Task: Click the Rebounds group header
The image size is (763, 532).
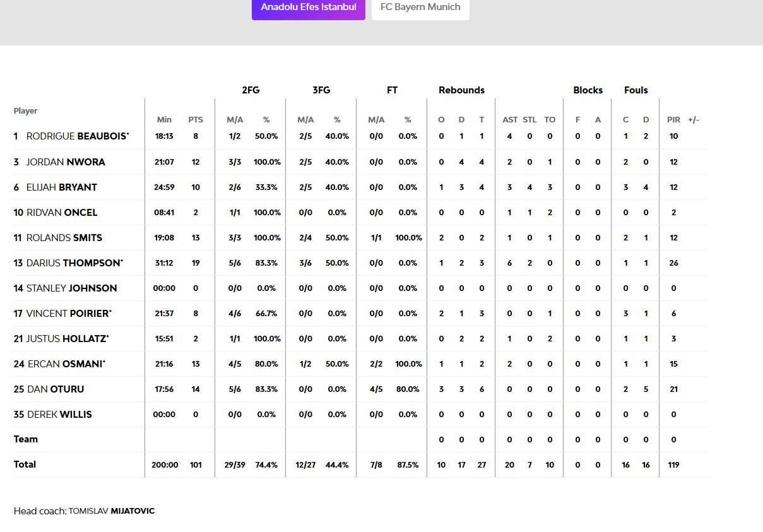Action: click(461, 90)
